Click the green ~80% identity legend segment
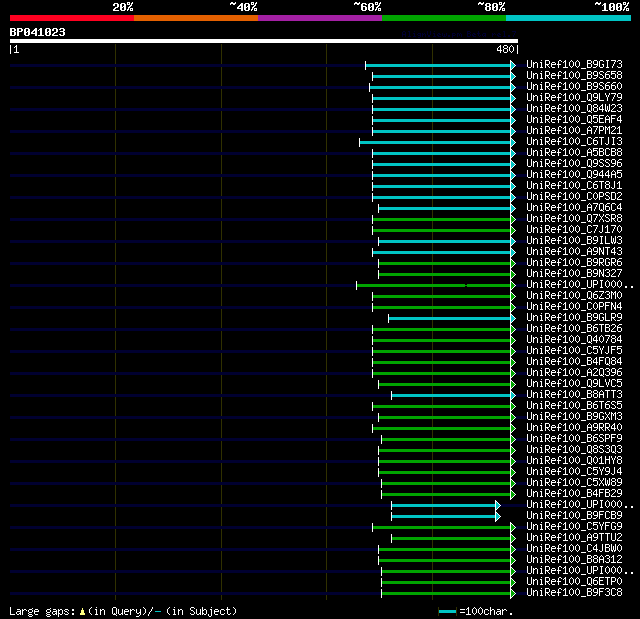The height and width of the screenshot is (619, 640). click(x=444, y=18)
